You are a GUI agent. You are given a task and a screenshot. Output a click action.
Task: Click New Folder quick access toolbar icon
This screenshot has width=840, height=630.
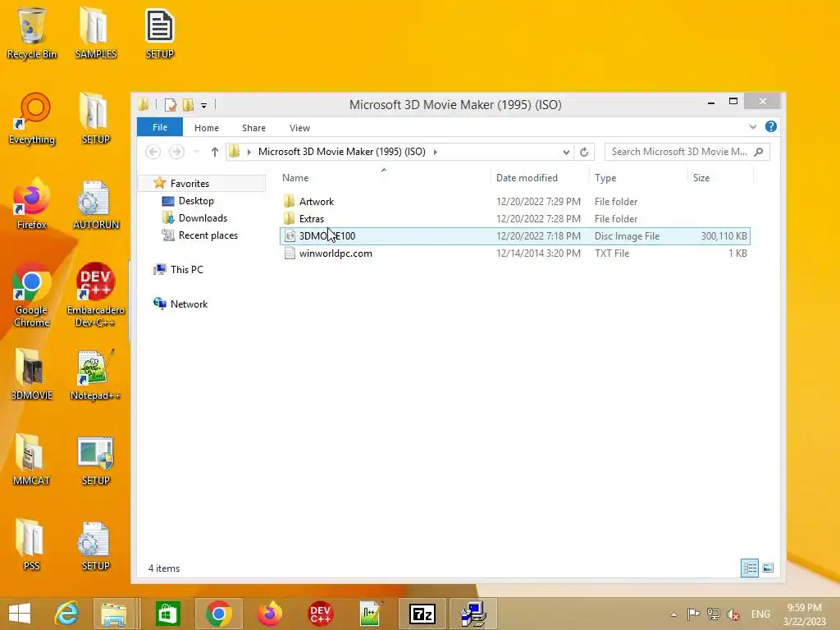click(x=188, y=104)
